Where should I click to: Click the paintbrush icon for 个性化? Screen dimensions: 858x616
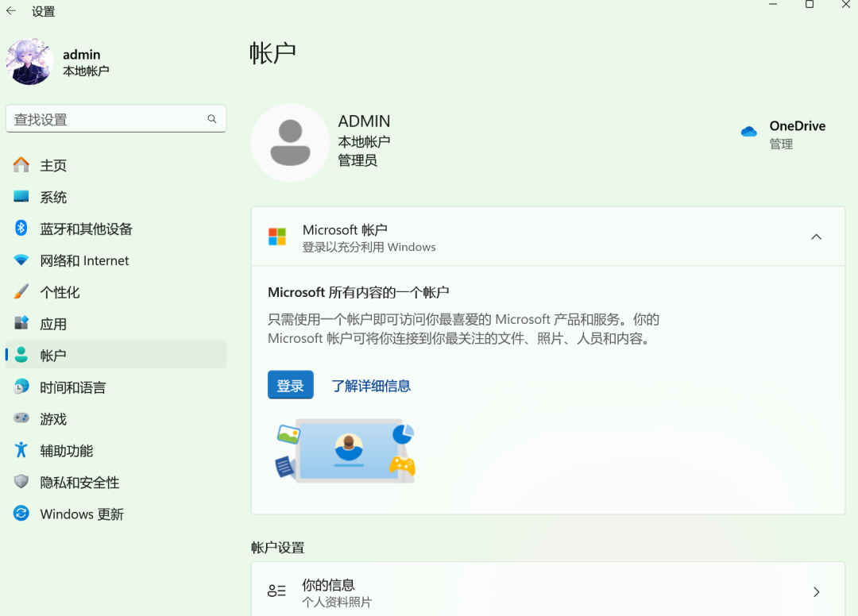click(x=21, y=291)
